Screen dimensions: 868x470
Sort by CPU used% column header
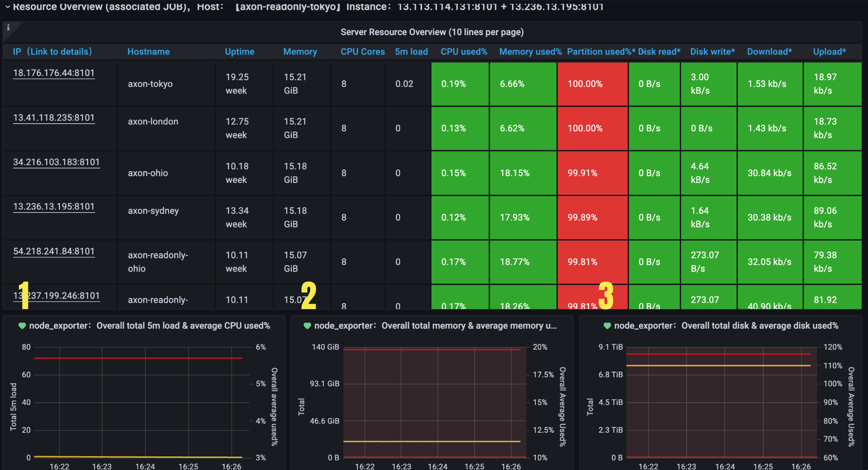pyautogui.click(x=464, y=52)
